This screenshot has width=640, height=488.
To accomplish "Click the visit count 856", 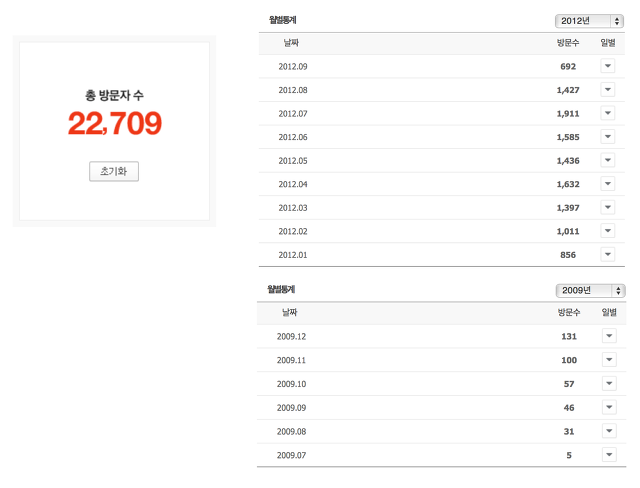I will pyautogui.click(x=568, y=255).
